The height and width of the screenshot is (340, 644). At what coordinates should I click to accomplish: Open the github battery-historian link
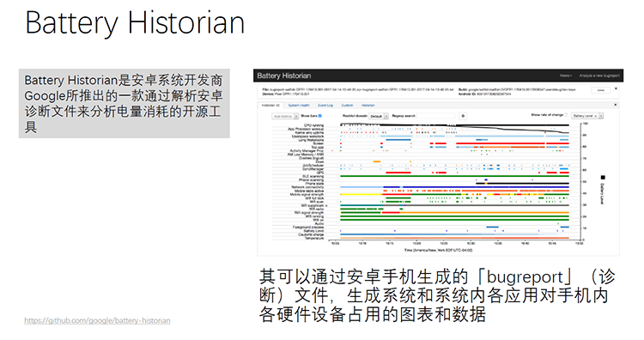pos(97,320)
